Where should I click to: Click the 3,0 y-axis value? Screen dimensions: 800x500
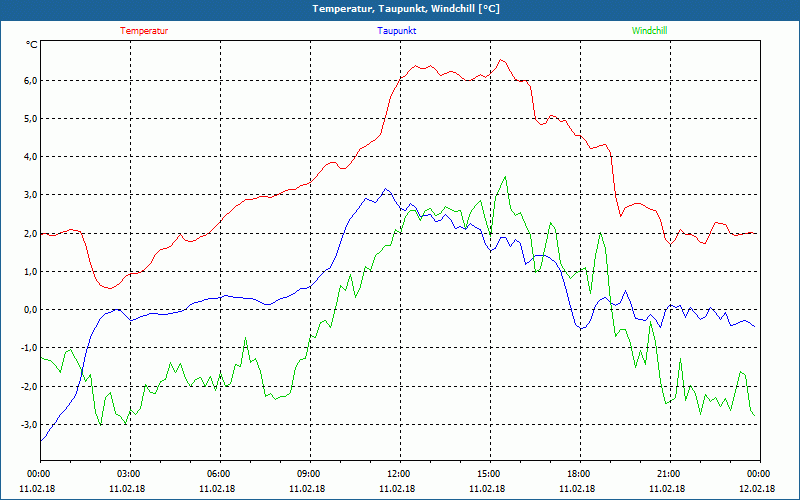pyautogui.click(x=30, y=195)
